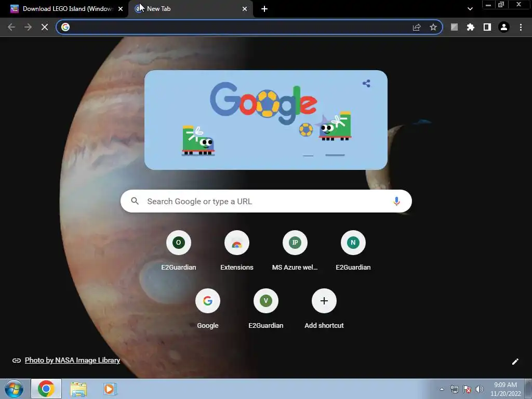Open Windows Explorer from taskbar
Screen dimensions: 532x399
pyautogui.click(x=78, y=389)
